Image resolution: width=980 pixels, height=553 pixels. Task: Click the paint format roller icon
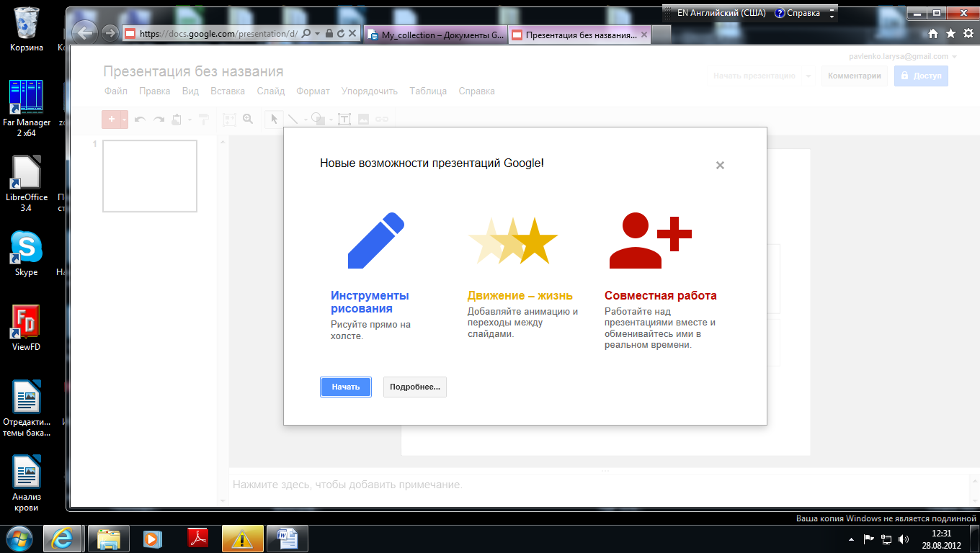[x=205, y=120]
